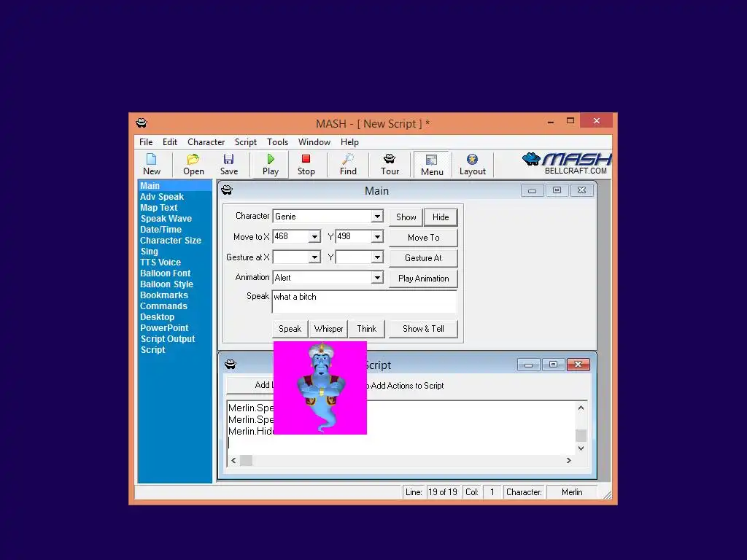Select Speak Wave in the sidebar

[166, 219]
